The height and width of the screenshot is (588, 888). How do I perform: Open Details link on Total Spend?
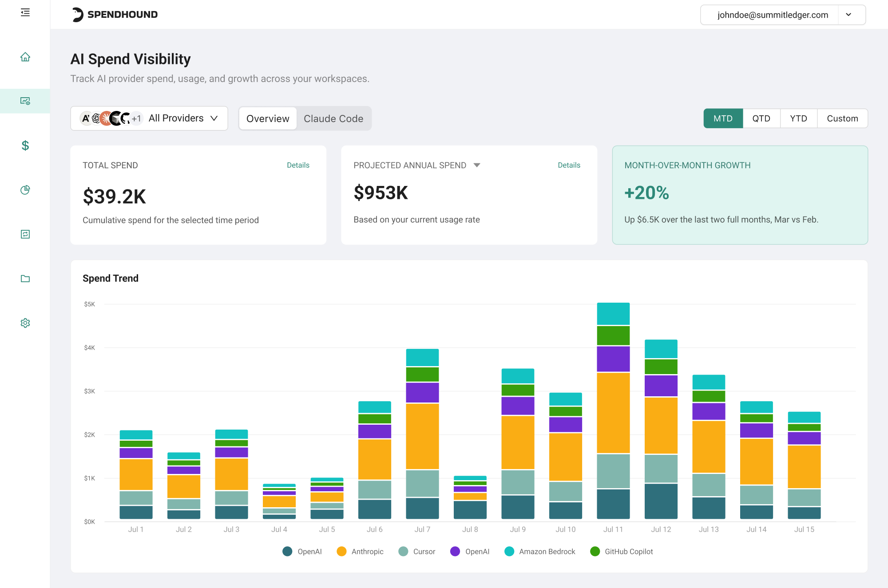click(298, 165)
